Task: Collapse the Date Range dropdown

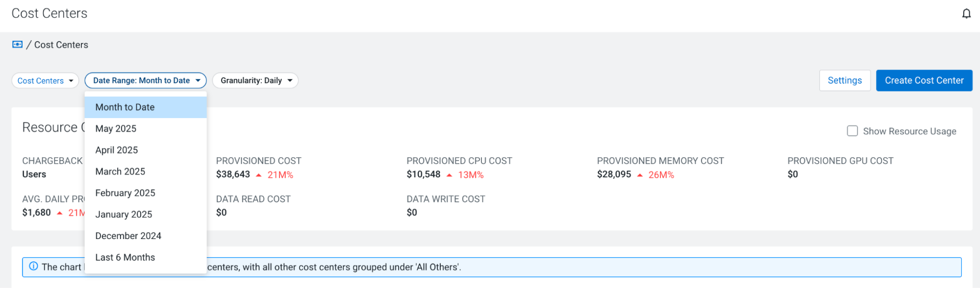Action: [146, 80]
